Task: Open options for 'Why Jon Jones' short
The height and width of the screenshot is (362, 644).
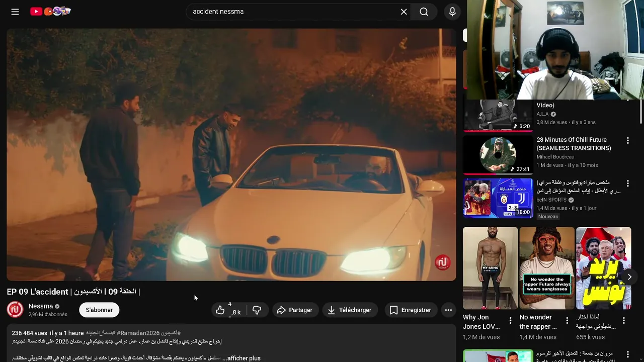Action: (510, 320)
